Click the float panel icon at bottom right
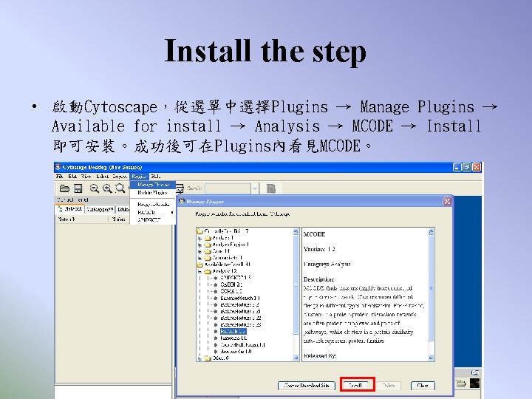 coord(475,372)
